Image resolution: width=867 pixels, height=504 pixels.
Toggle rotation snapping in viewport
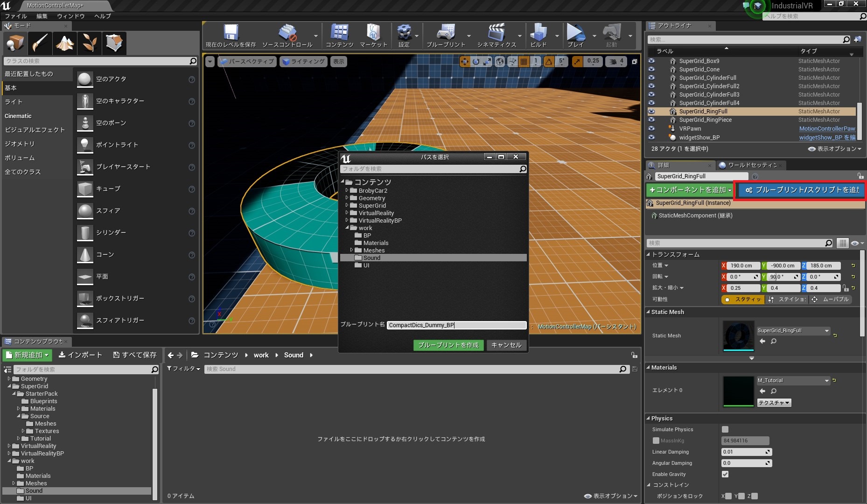[x=549, y=61]
